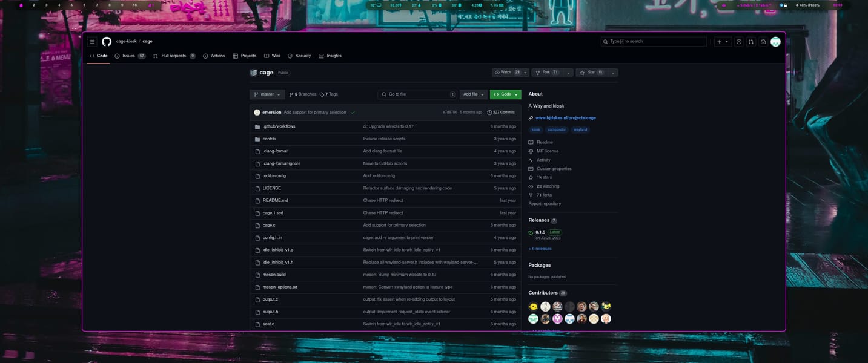
Task: Click the file icon for meson.build
Action: 257,275
